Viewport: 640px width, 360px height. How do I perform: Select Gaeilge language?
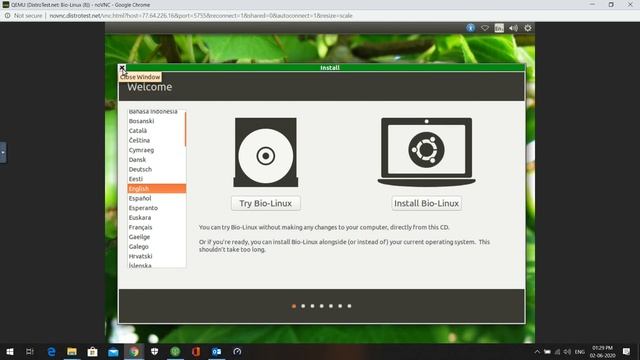tap(156, 237)
